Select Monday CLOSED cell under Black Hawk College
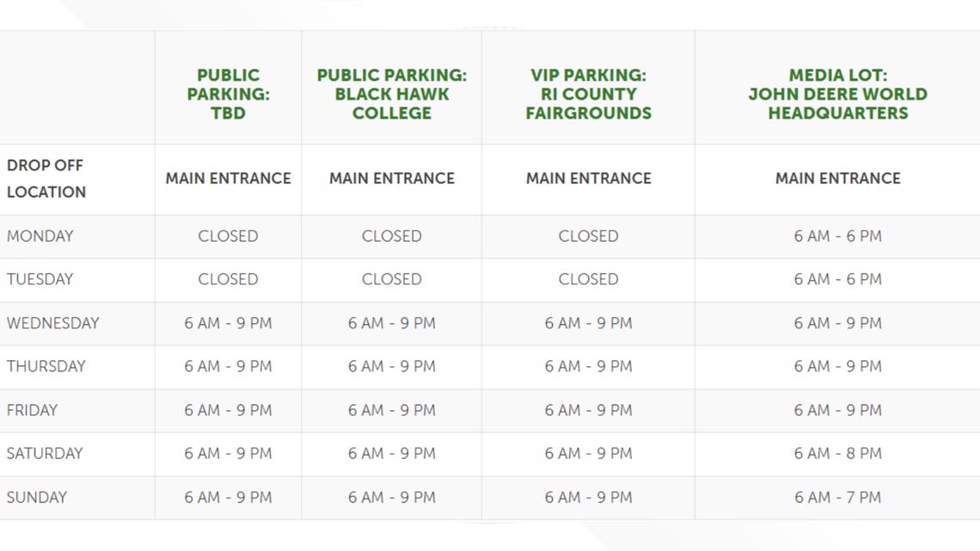The width and height of the screenshot is (980, 551). [x=392, y=236]
